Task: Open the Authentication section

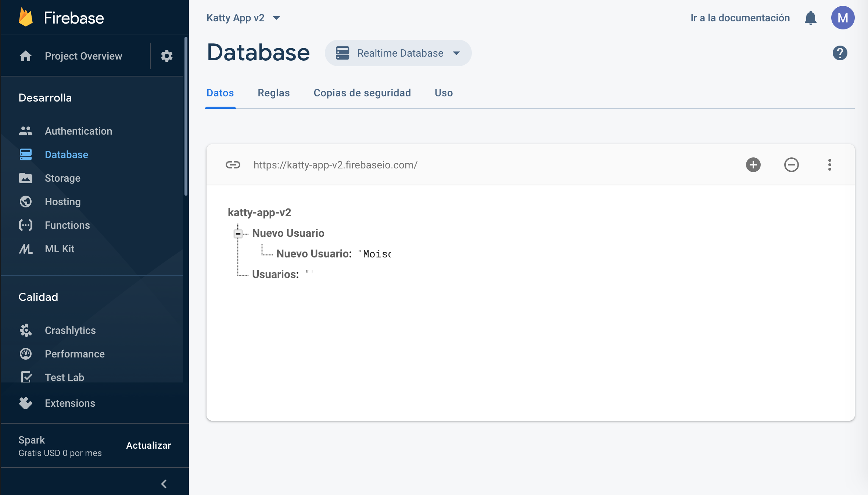Action: [78, 131]
